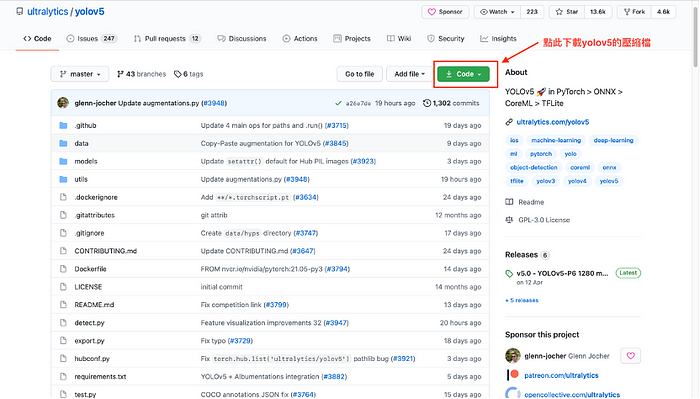Image resolution: width=700 pixels, height=399 pixels.
Task: Click the Sponsor button
Action: tap(445, 12)
